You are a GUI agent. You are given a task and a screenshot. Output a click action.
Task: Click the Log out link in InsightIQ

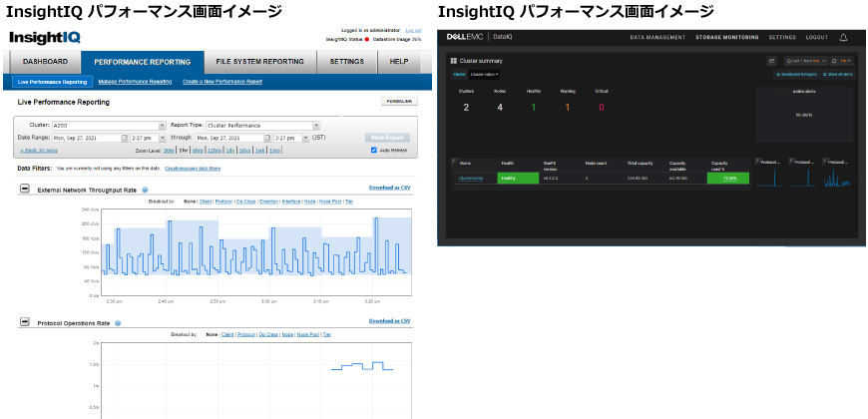pos(413,31)
